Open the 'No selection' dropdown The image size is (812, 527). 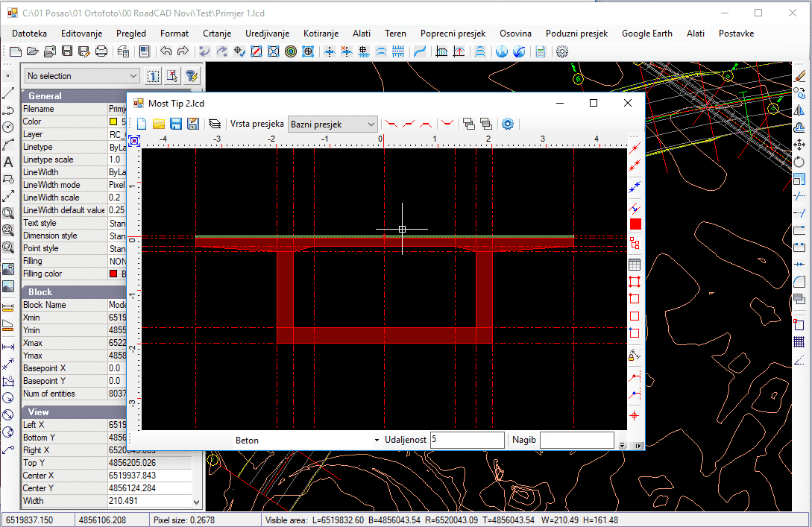[x=133, y=76]
